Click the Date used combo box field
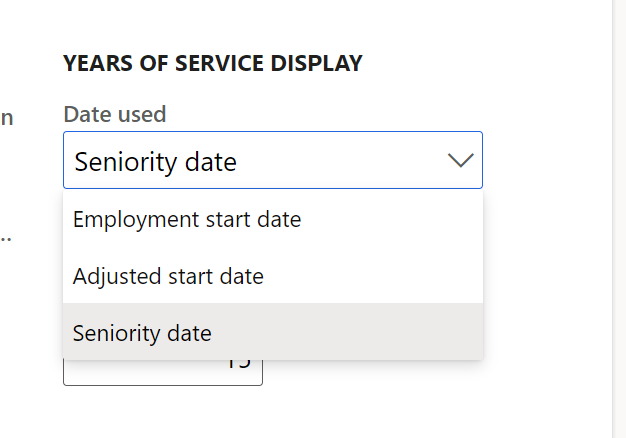The width and height of the screenshot is (626, 438). click(250, 161)
